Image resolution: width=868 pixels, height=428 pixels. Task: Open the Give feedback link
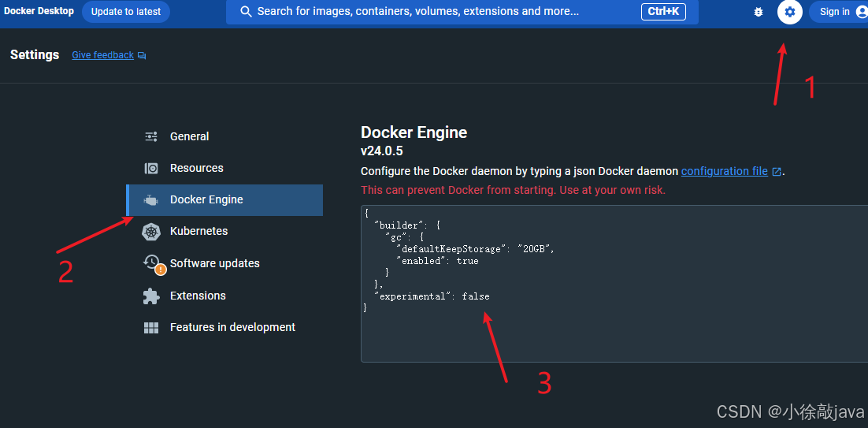pos(103,55)
